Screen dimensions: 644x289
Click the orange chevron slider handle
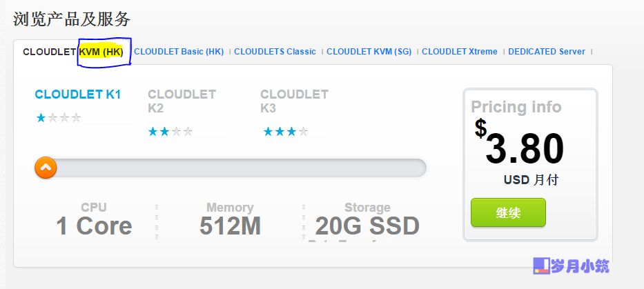point(46,168)
